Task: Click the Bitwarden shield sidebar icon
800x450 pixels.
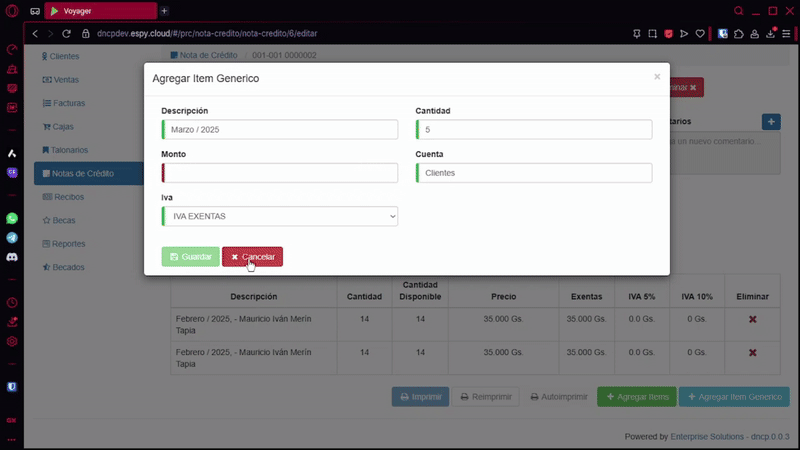Action: (x=12, y=386)
